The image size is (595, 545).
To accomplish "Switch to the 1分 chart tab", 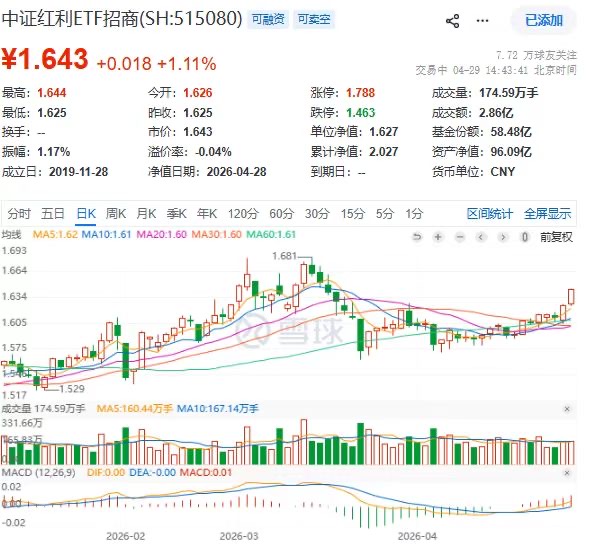I will [414, 214].
